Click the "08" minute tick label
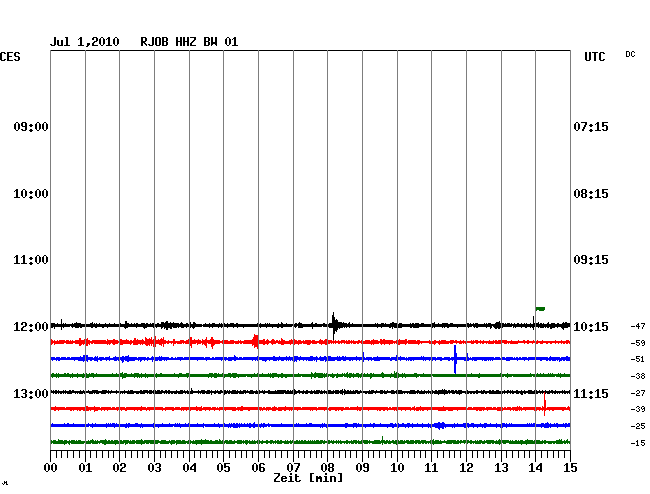The image size is (650, 494). coord(327,468)
